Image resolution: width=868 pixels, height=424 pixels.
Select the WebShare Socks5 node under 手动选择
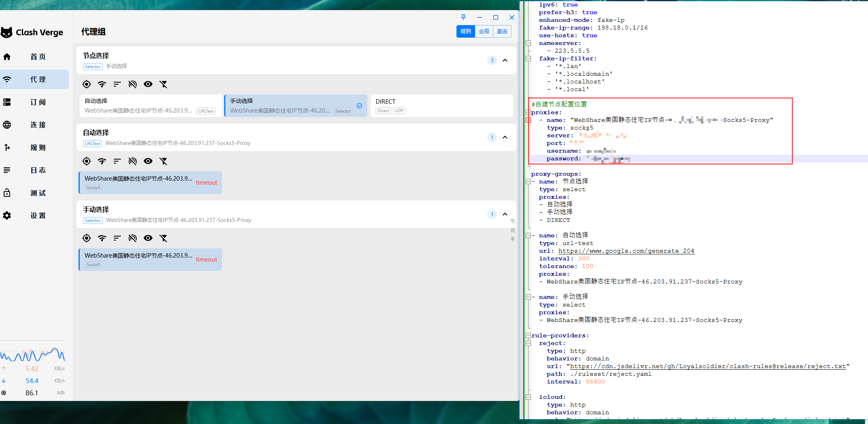[x=151, y=260]
